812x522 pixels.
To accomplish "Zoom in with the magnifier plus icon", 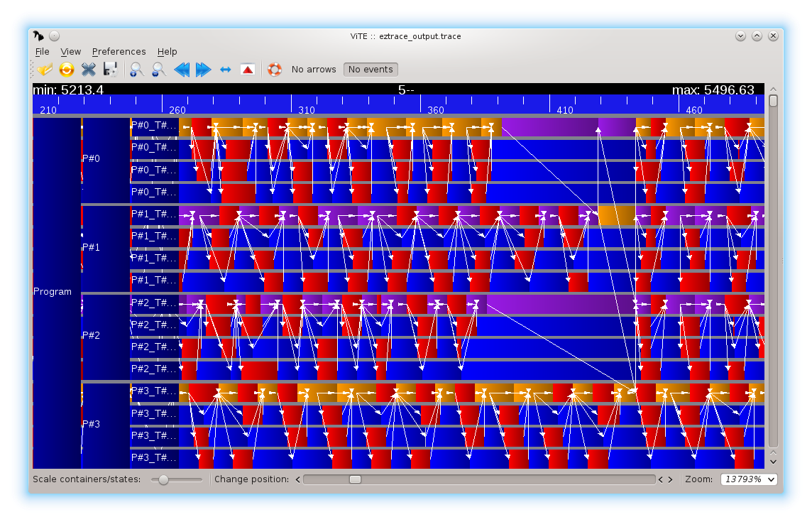I will (136, 70).
